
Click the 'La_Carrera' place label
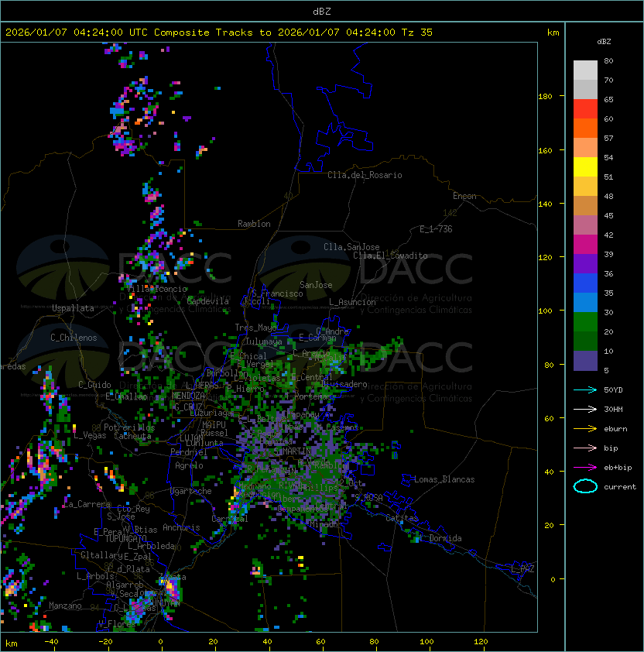(87, 504)
